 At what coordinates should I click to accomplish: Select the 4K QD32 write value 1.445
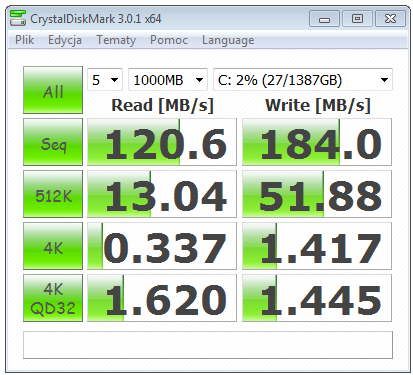pyautogui.click(x=317, y=298)
